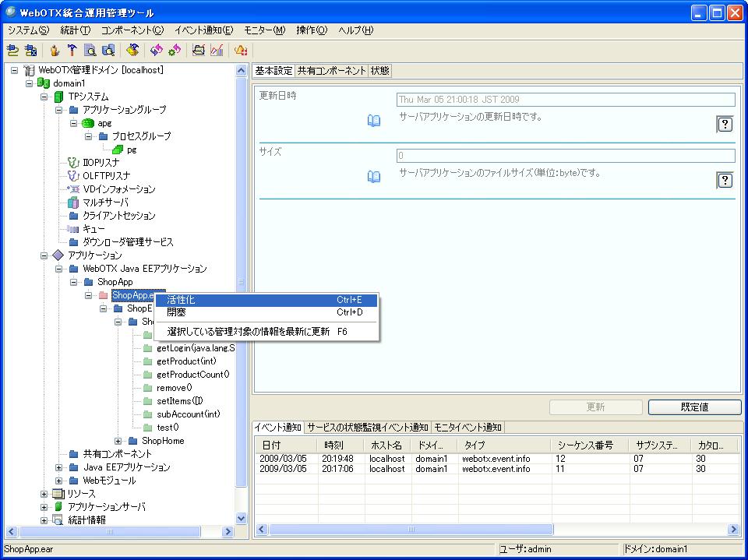
Task: Click the hammer toolbar icon
Action: [x=72, y=51]
